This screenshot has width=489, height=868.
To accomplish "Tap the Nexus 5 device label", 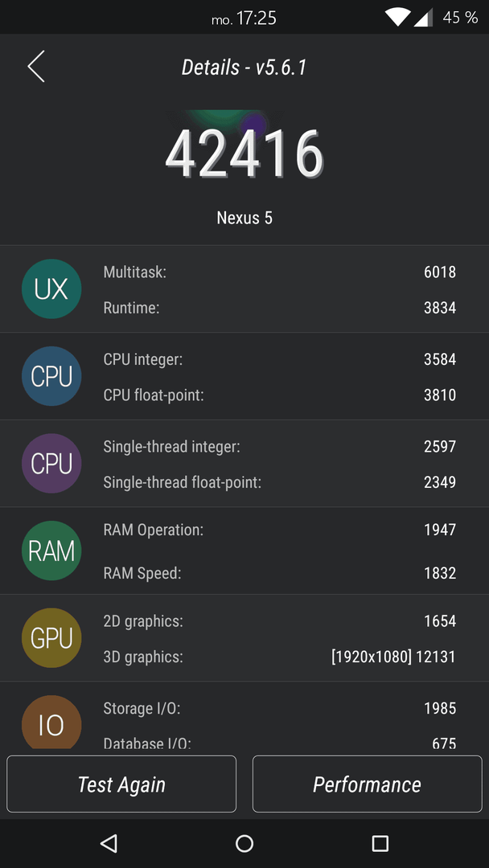I will coord(244,218).
